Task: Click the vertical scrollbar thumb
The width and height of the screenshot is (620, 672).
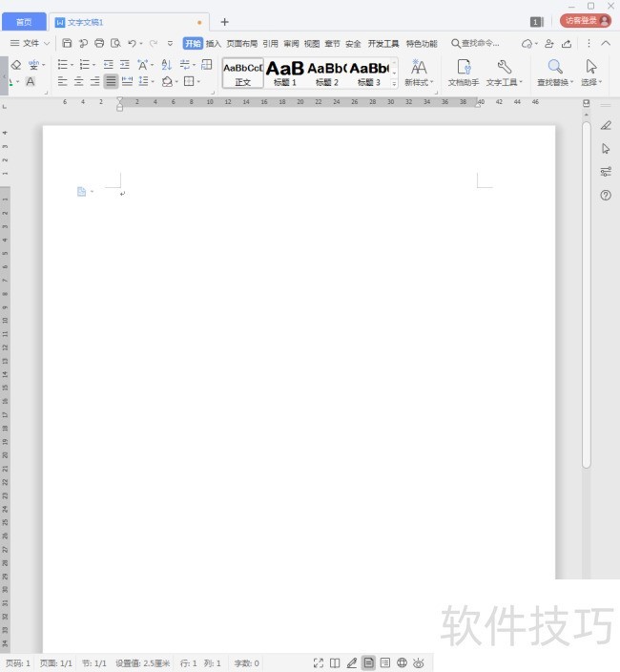Action: click(587, 295)
